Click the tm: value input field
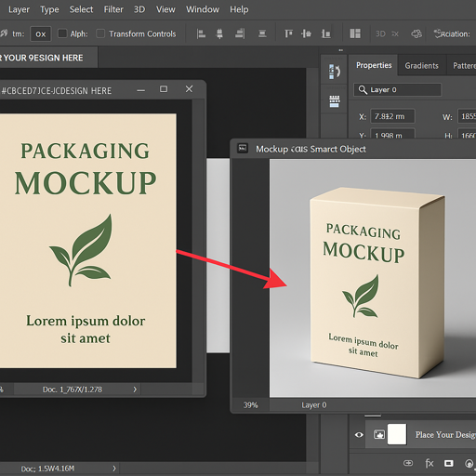This screenshot has width=476, height=476. tap(41, 33)
